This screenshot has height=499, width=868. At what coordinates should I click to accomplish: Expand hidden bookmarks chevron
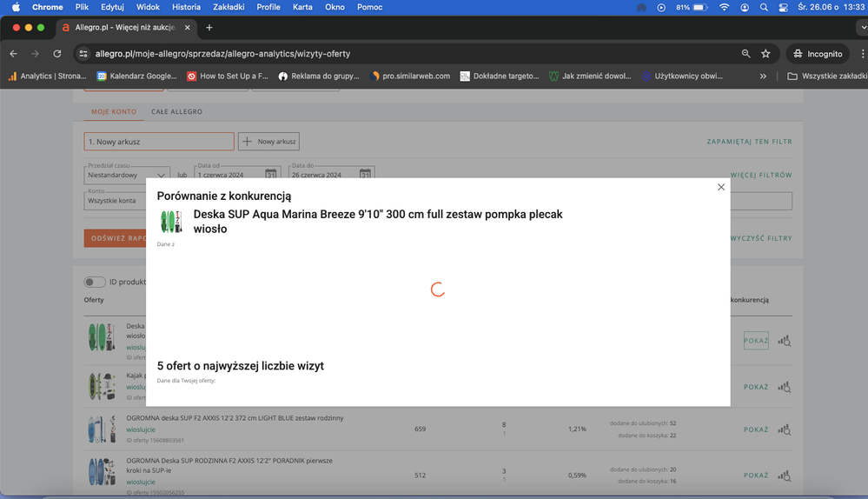pyautogui.click(x=763, y=77)
